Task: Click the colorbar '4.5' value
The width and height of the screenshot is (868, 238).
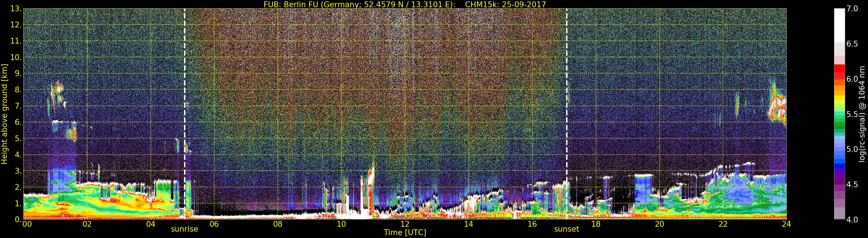Action: [852, 184]
